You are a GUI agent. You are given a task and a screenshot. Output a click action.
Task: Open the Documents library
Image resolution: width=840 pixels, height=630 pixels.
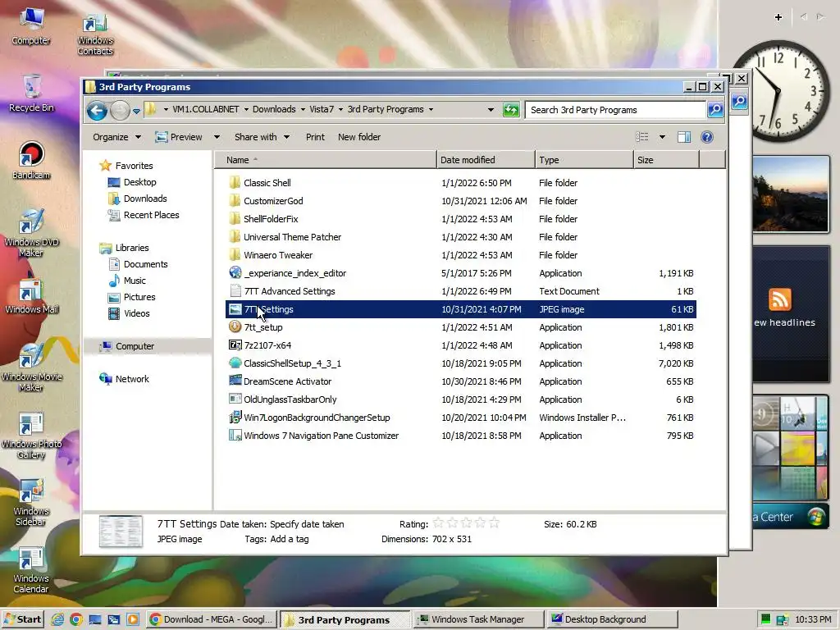(x=138, y=264)
